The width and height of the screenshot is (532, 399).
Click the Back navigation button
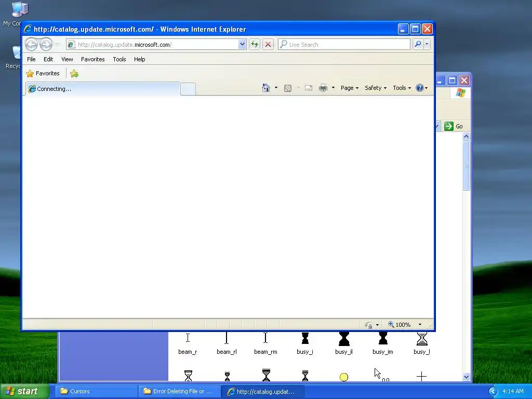point(31,44)
